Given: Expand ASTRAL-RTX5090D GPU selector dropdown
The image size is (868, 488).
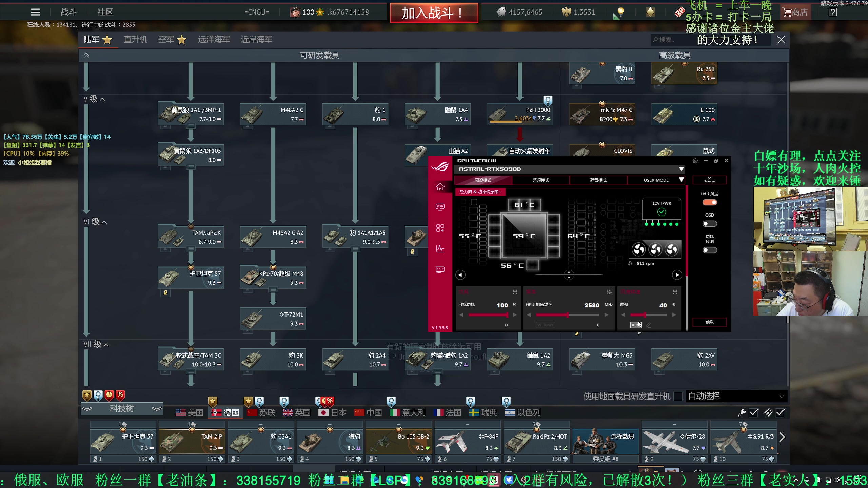Looking at the screenshot, I should coord(681,169).
